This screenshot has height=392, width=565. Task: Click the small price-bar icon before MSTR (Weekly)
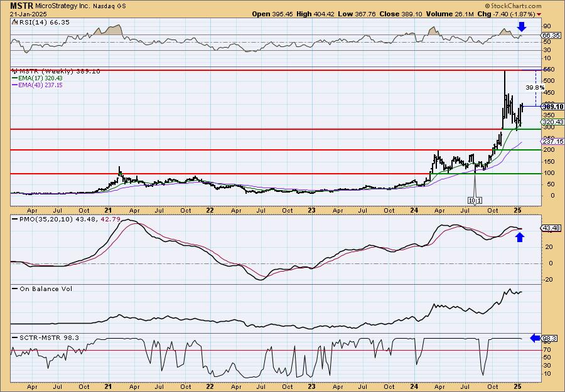pyautogui.click(x=15, y=71)
